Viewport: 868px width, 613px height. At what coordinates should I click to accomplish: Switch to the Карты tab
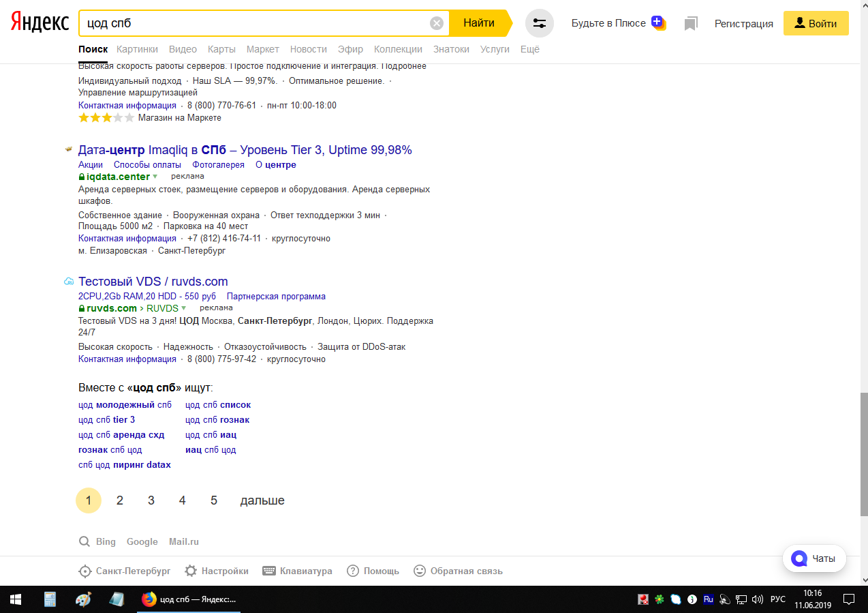pyautogui.click(x=221, y=49)
